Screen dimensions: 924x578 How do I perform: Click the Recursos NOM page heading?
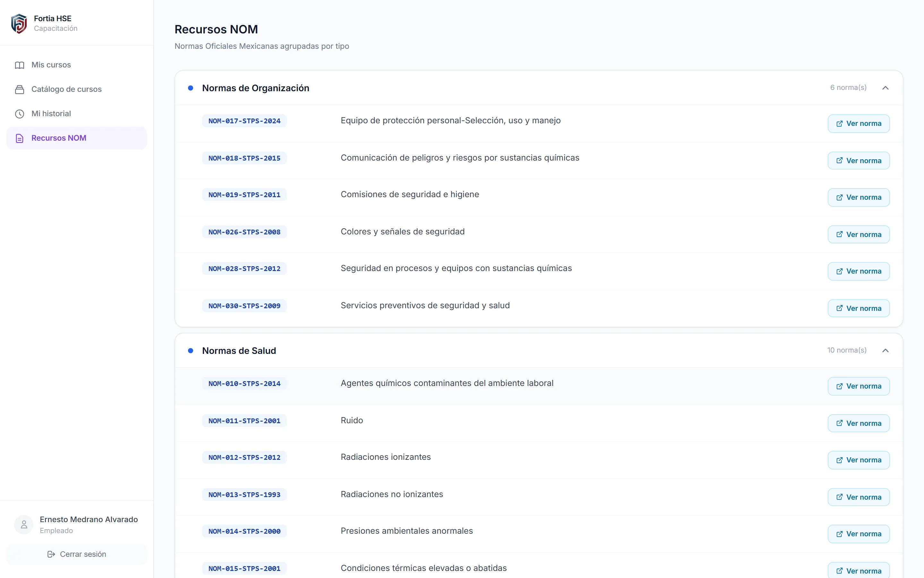[x=216, y=30]
